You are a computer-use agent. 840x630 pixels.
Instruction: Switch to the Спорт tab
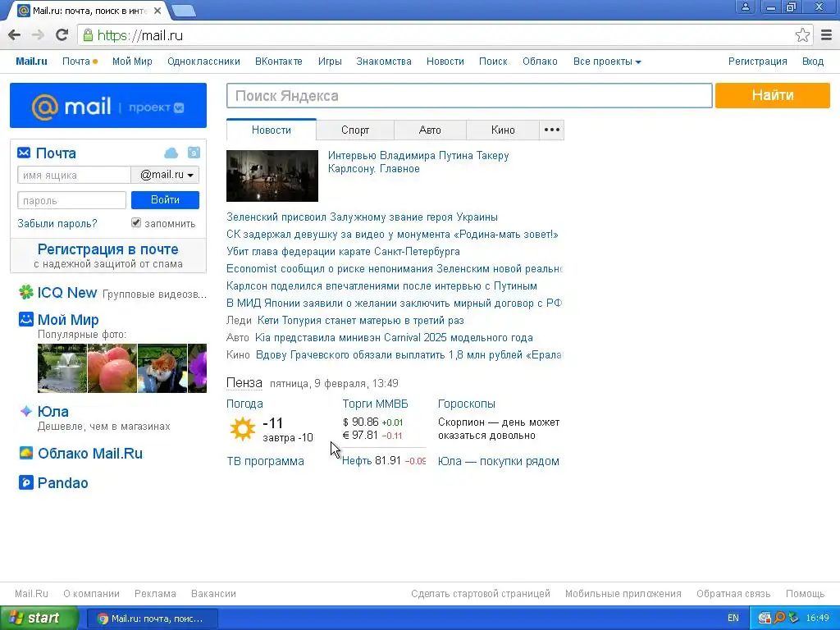coord(355,130)
